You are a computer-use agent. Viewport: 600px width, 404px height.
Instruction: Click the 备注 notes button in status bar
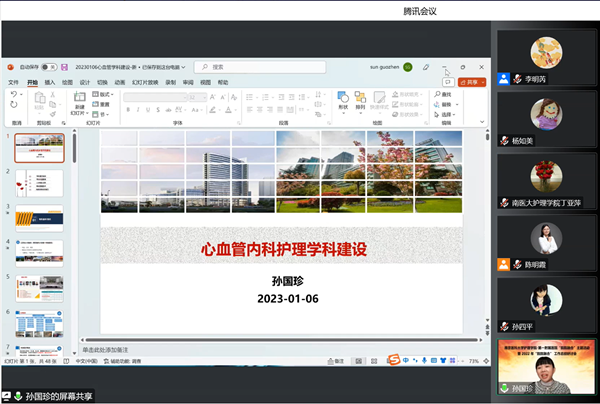336,361
